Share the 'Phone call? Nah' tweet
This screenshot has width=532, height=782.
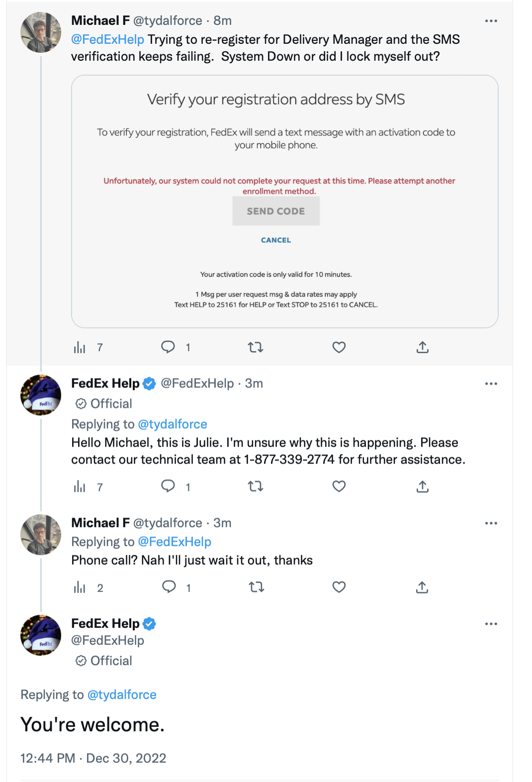[x=422, y=587]
